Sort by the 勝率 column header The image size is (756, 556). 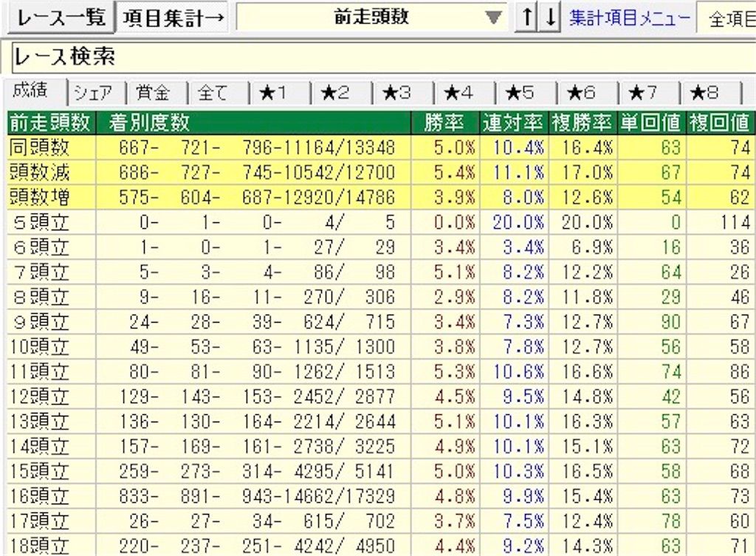445,123
